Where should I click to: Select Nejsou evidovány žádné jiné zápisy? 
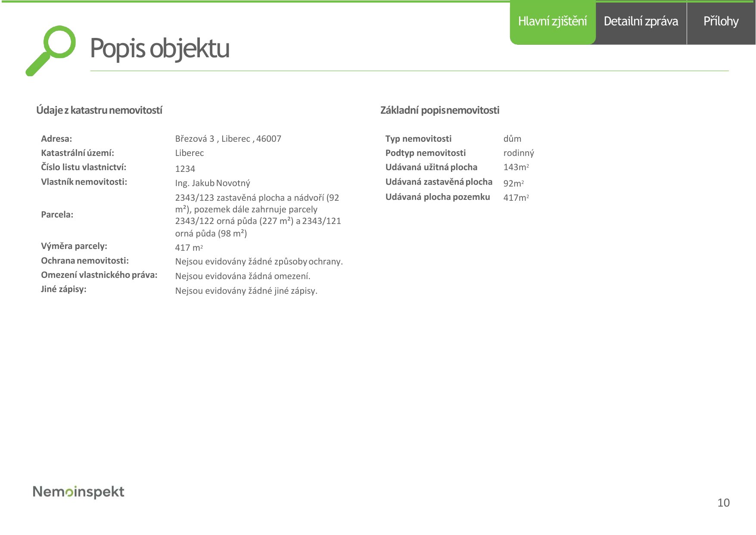(x=246, y=291)
